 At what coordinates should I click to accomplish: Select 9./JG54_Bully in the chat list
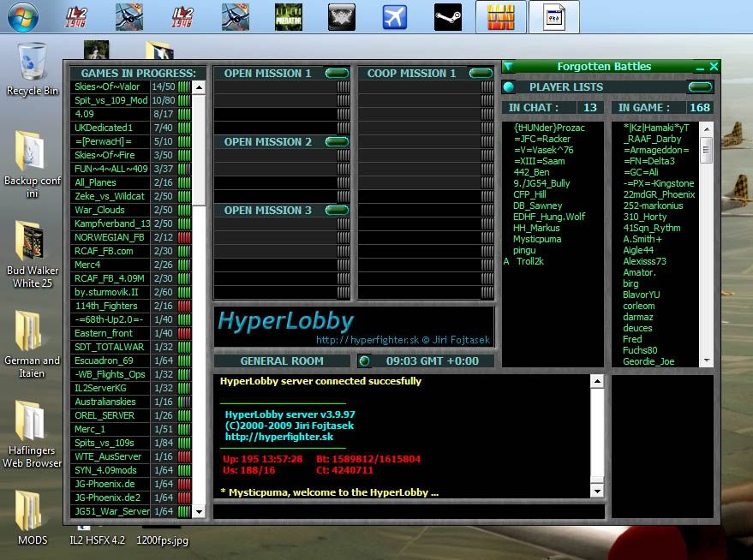pos(541,183)
